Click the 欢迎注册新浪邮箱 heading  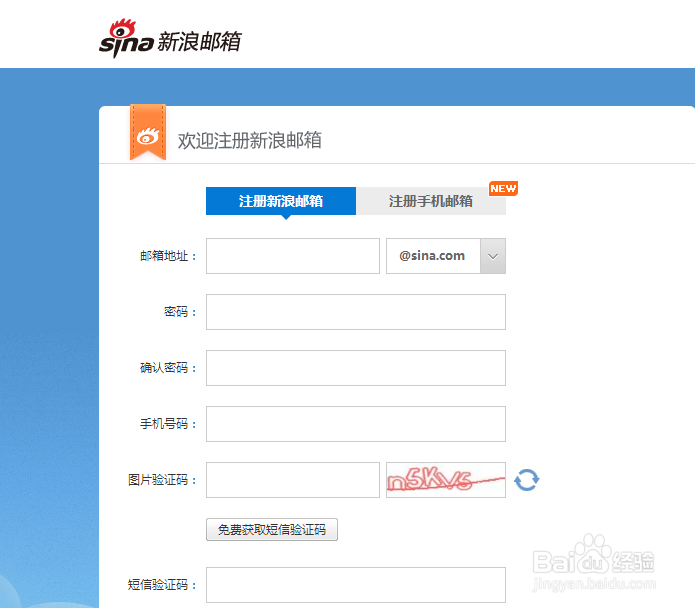[250, 140]
